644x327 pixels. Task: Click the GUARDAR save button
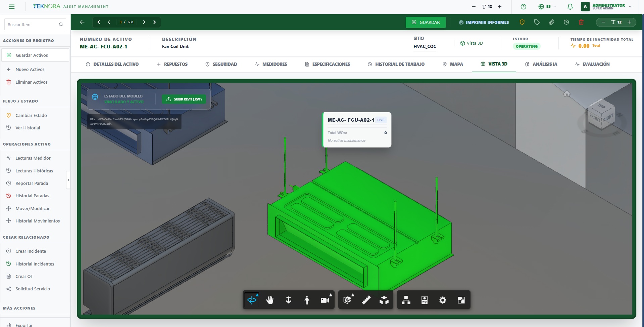coord(426,22)
